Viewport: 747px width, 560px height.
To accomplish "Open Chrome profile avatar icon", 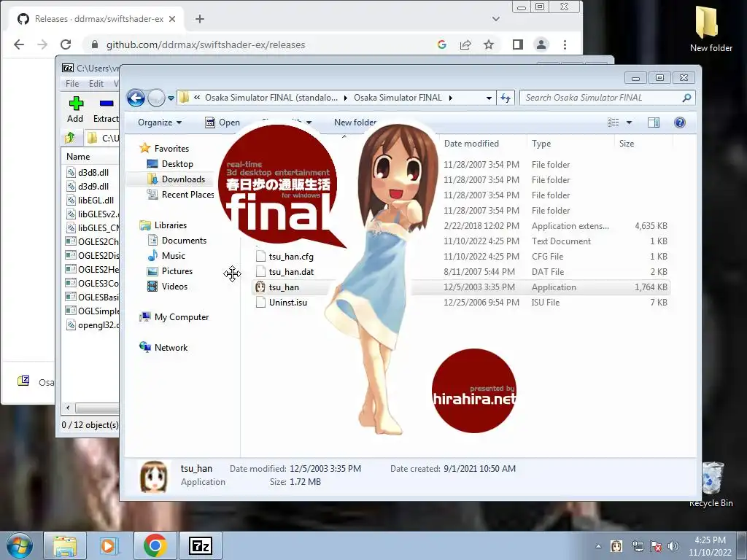I will [541, 44].
